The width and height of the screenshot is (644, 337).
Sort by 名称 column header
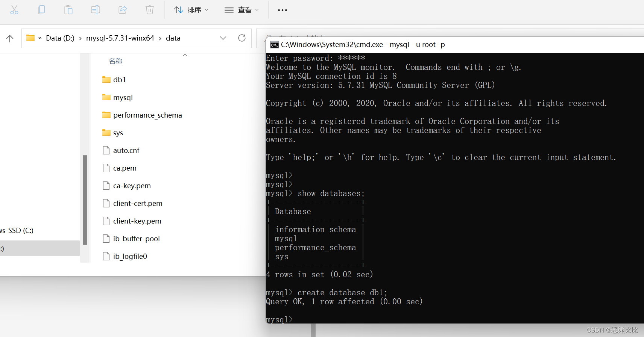(x=115, y=61)
